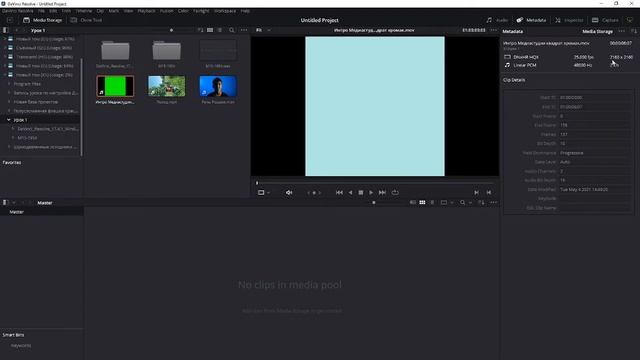Expand the third drive in tree
640x360 pixels.
tap(4, 57)
